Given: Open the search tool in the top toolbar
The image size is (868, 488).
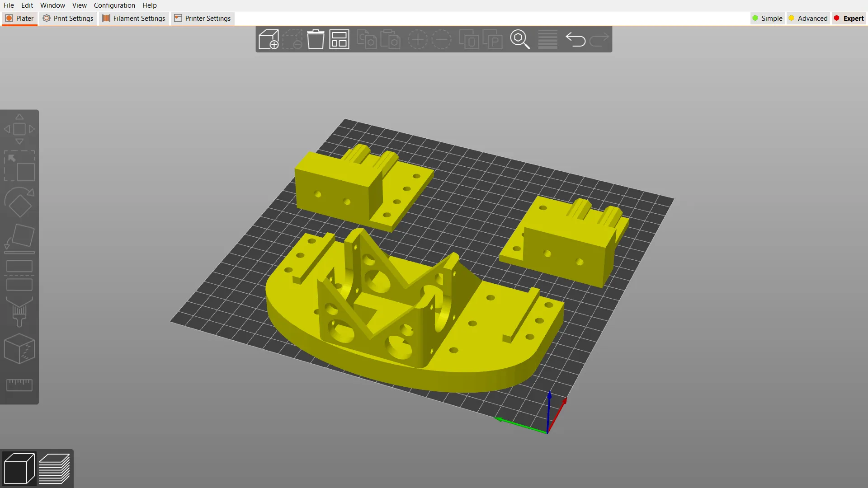Looking at the screenshot, I should (520, 39).
